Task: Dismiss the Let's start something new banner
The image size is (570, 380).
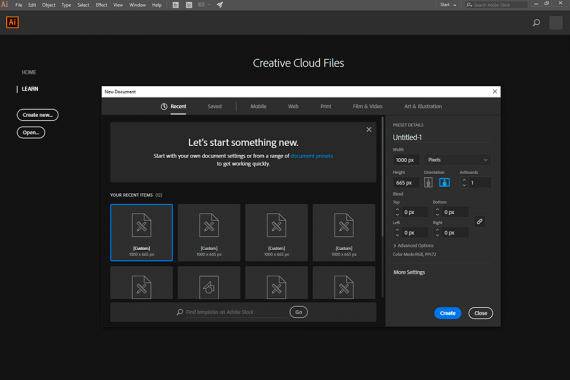Action: tap(369, 129)
